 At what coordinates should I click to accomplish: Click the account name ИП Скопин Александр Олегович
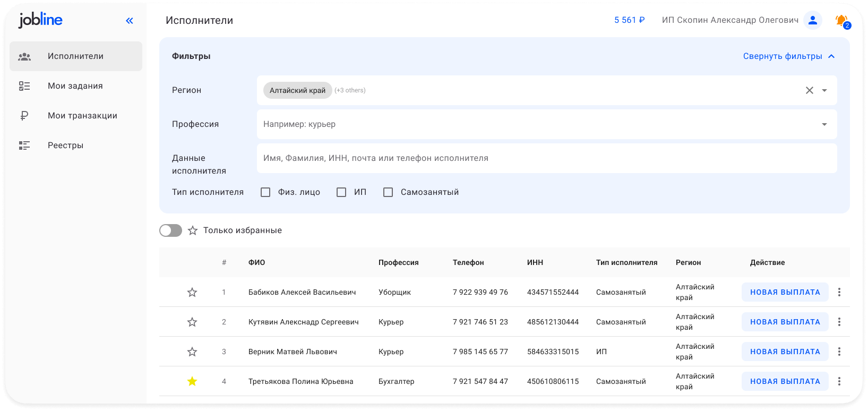click(x=730, y=20)
